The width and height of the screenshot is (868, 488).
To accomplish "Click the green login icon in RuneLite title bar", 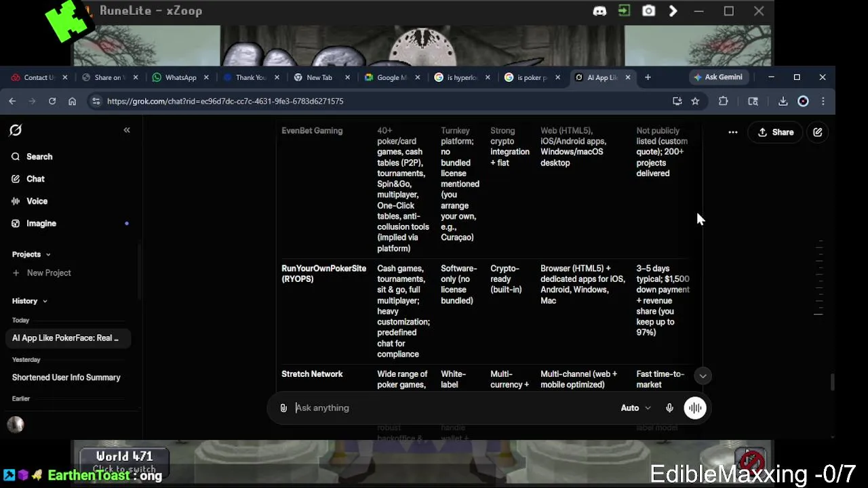I will [x=624, y=11].
